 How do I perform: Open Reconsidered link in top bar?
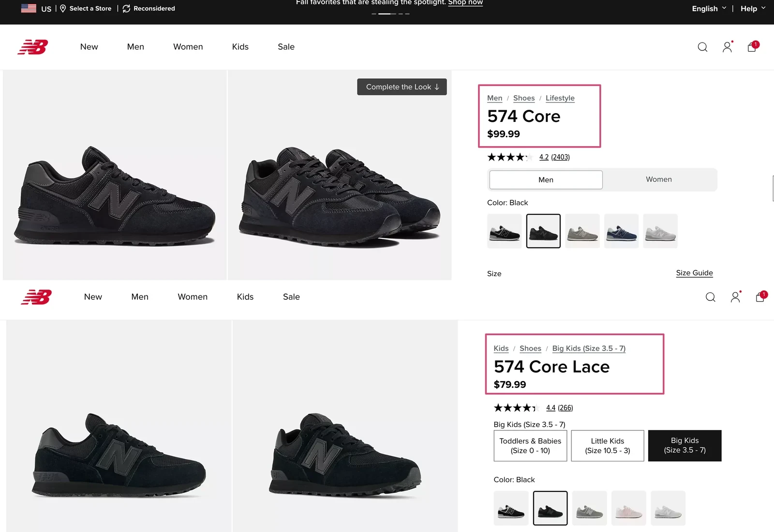point(149,8)
